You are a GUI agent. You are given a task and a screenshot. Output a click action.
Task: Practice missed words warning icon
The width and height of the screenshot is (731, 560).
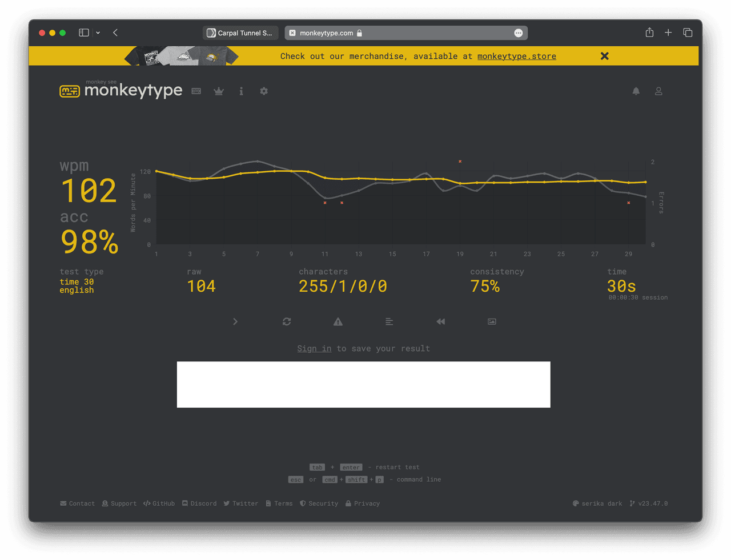(x=338, y=322)
